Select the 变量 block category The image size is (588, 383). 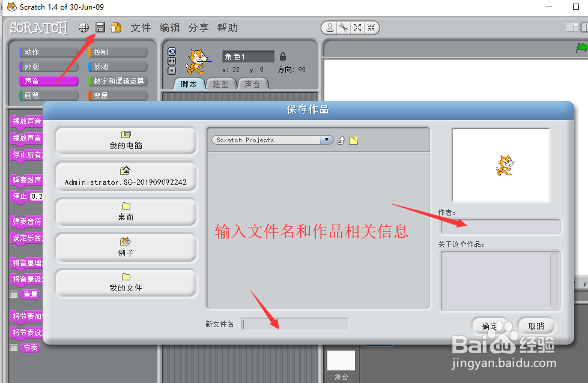click(x=117, y=95)
